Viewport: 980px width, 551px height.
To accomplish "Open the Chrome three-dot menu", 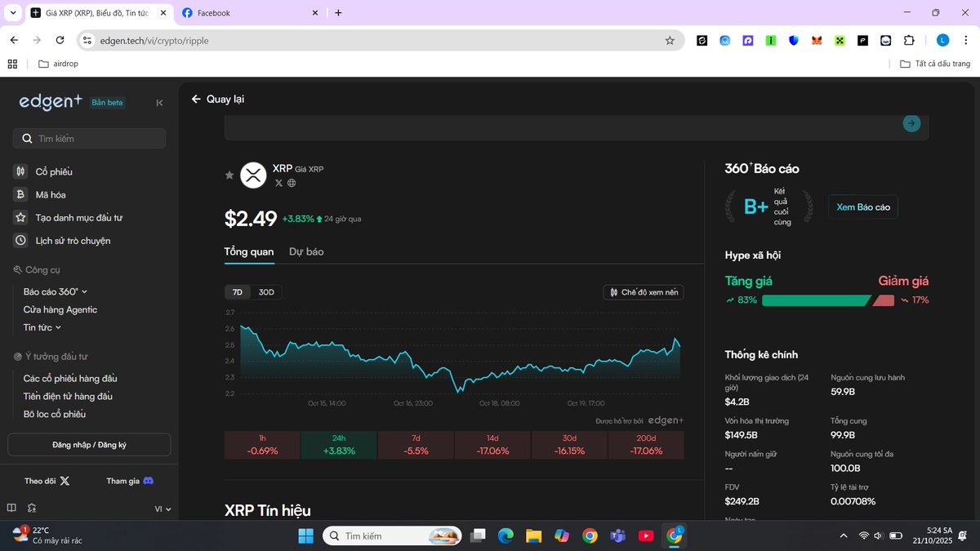I will point(965,40).
